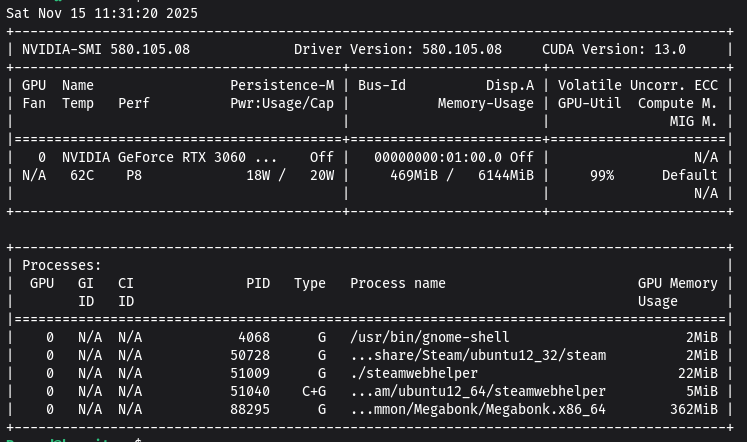Click the 469MiB / 6144MiB memory usage
The height and width of the screenshot is (442, 747).
point(462,175)
